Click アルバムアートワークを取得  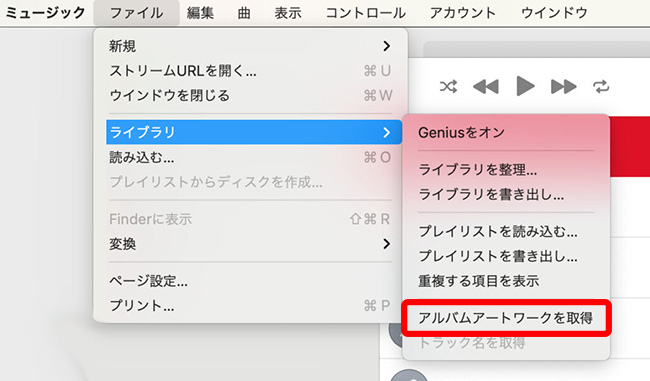[506, 318]
